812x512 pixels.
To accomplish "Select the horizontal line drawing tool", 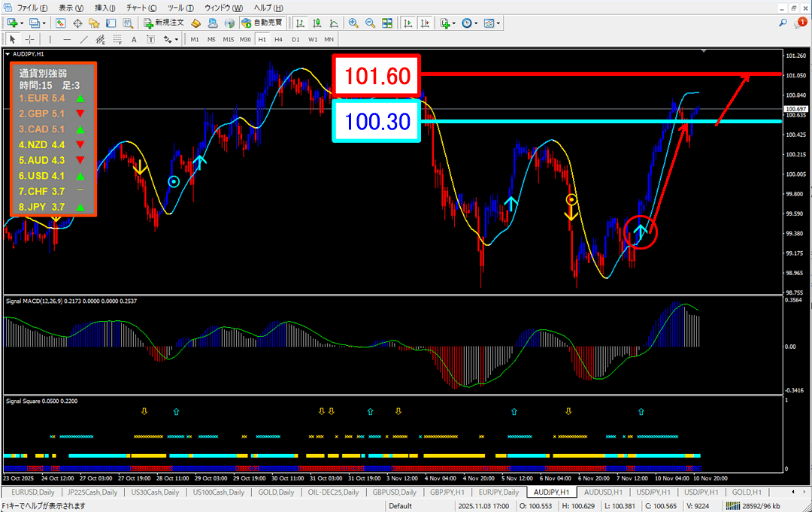I will pos(67,39).
